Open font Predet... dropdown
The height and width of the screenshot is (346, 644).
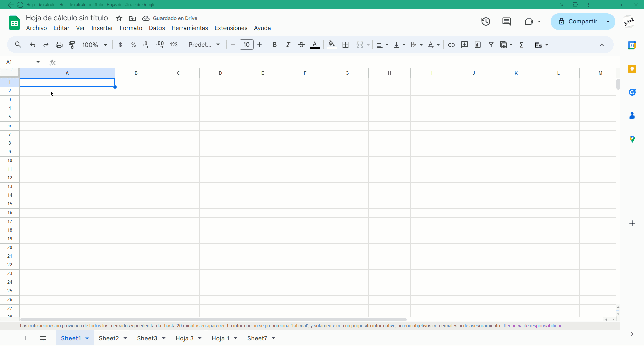[x=204, y=45]
